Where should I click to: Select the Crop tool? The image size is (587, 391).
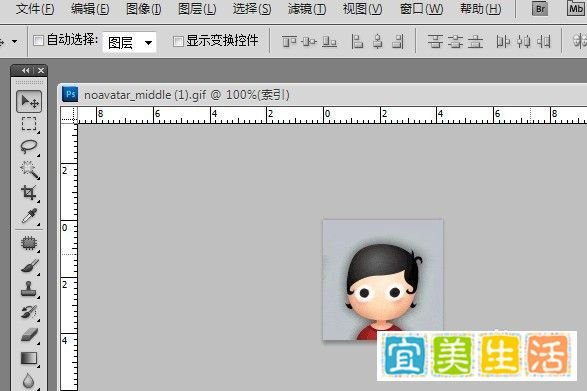29,193
